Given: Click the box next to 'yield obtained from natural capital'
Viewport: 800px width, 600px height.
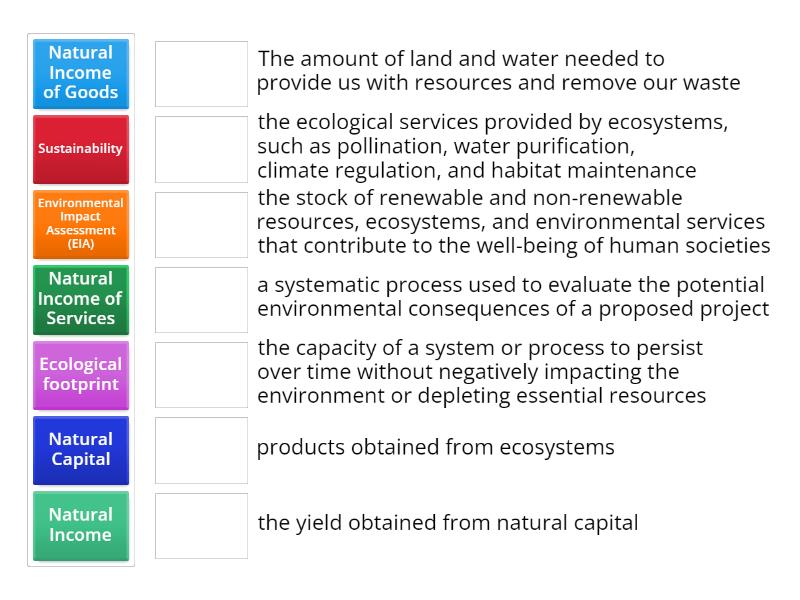Looking at the screenshot, I should (200, 524).
